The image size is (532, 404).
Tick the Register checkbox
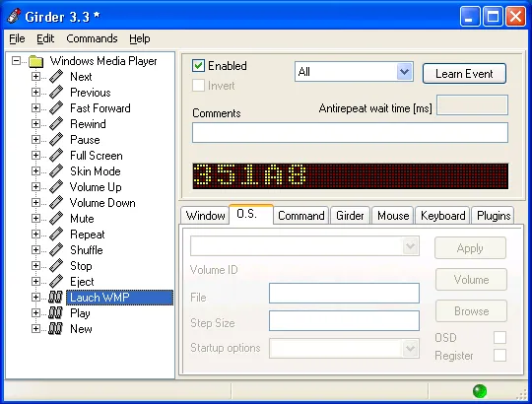click(x=499, y=356)
